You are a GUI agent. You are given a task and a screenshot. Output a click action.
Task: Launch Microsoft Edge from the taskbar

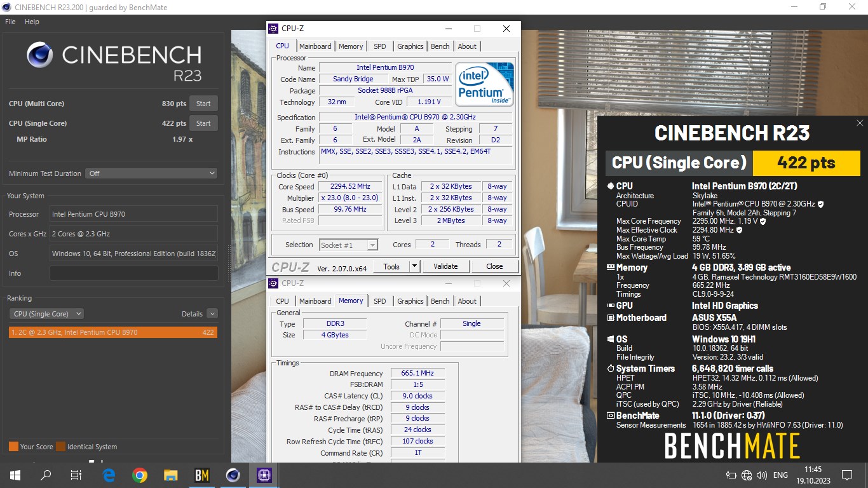(109, 475)
